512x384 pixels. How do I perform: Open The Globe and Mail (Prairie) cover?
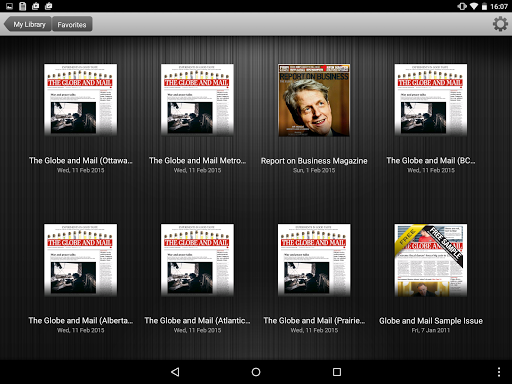click(x=314, y=260)
